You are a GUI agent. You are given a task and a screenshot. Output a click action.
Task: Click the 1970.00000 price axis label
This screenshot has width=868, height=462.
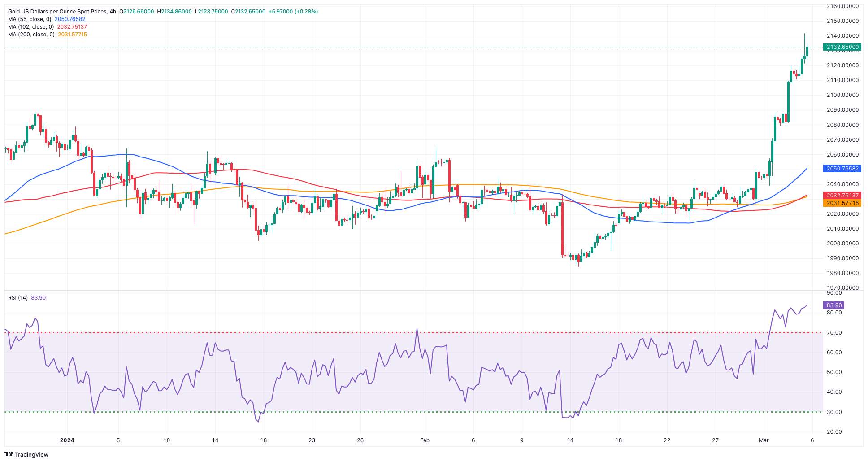coord(843,288)
